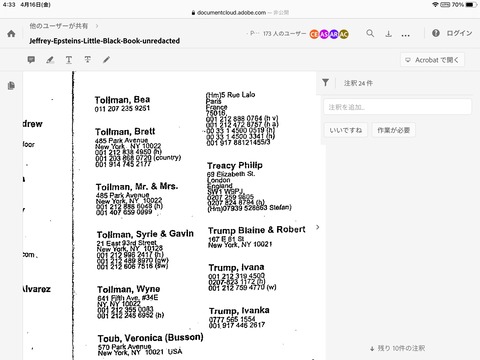Open the comment filter funnel icon

[x=326, y=82]
